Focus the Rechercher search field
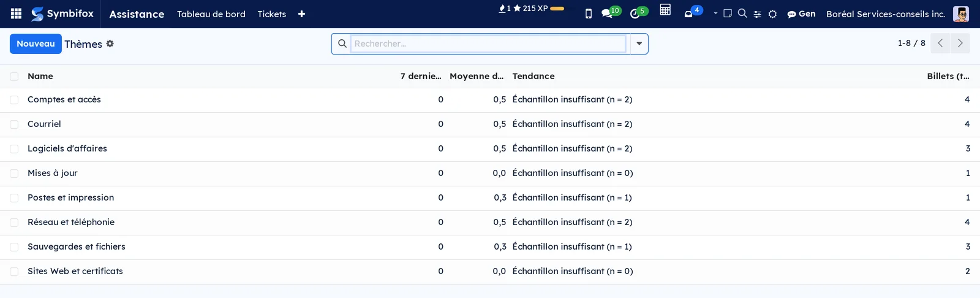This screenshot has width=980, height=298. click(x=488, y=44)
